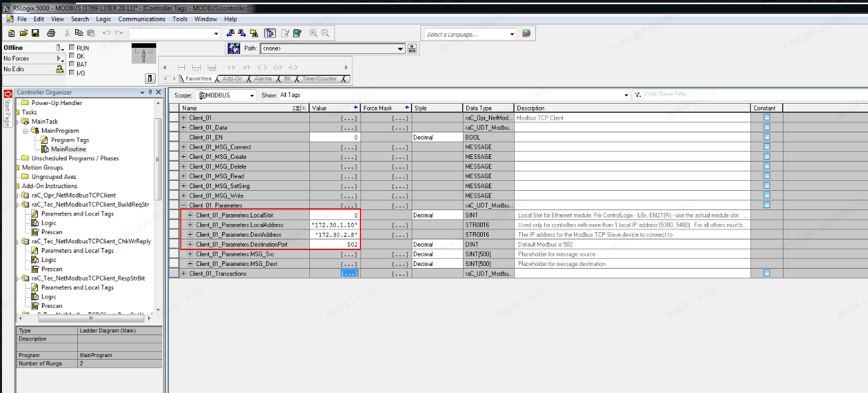Switch to the Timer/Counter instruction tab
This screenshot has width=868, height=393.
[x=319, y=78]
